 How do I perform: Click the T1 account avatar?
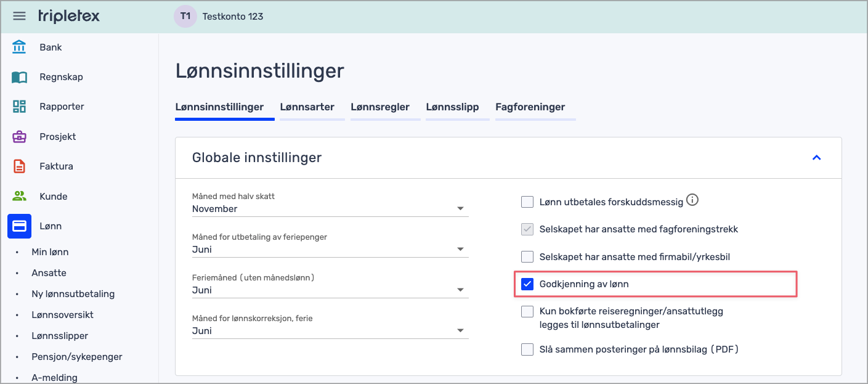pos(185,16)
